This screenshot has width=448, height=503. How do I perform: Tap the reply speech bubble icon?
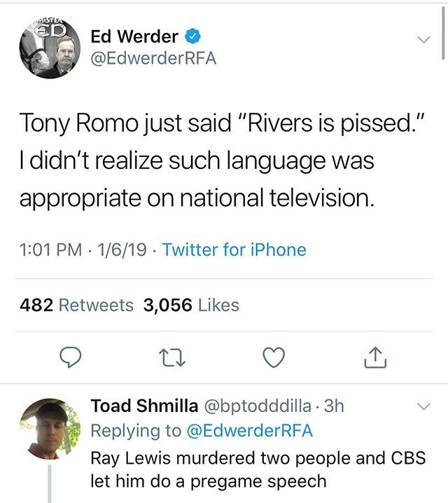[71, 357]
